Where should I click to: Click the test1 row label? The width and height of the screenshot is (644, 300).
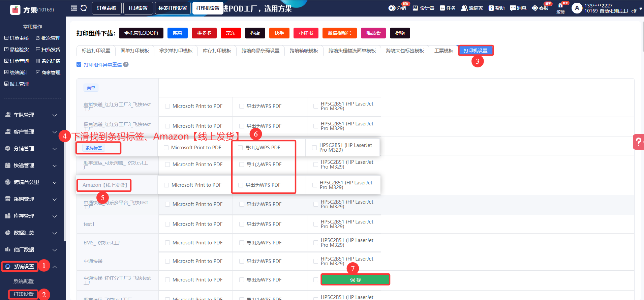click(x=89, y=224)
